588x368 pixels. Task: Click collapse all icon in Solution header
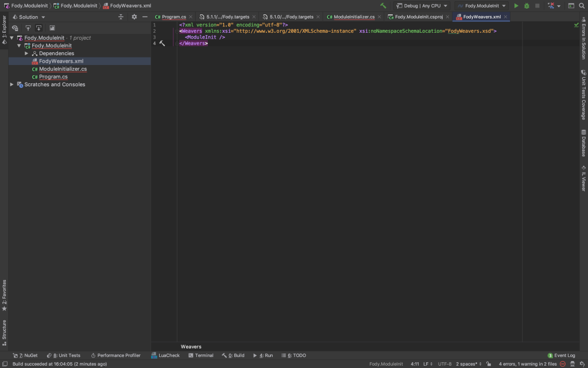(x=121, y=17)
